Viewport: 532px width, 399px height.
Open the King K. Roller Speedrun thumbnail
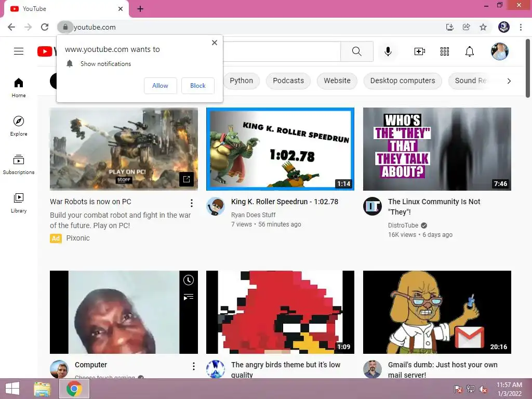click(280, 149)
